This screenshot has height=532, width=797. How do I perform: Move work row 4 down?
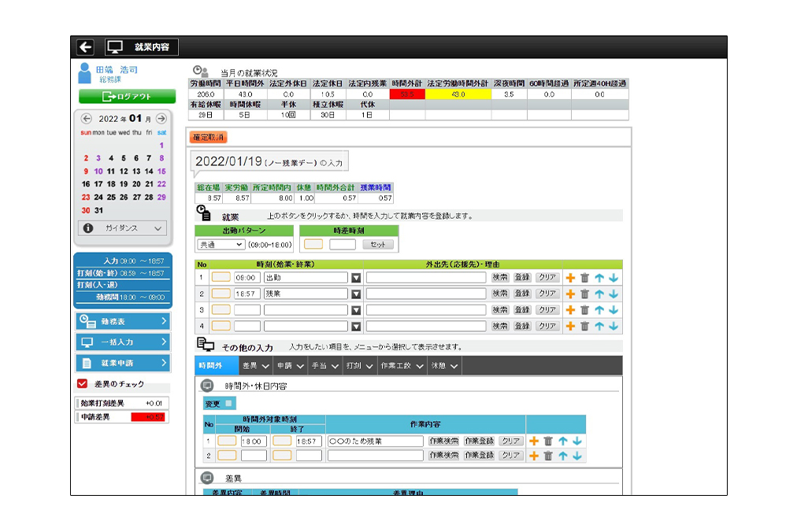614,326
